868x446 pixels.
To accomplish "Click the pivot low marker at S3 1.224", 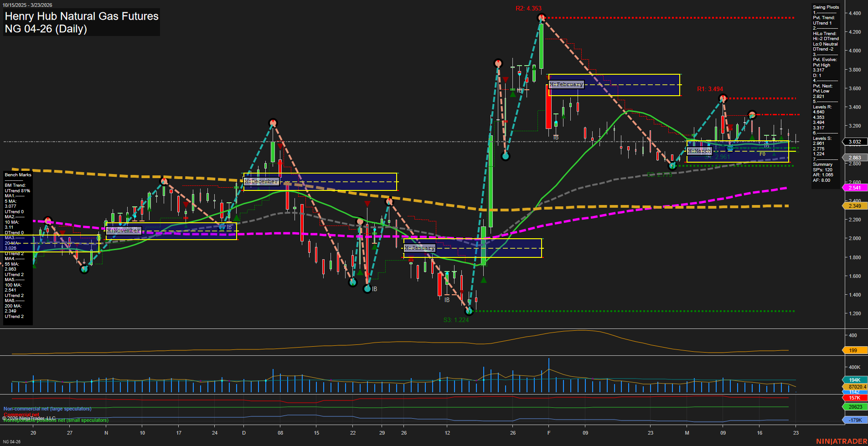I will click(469, 311).
